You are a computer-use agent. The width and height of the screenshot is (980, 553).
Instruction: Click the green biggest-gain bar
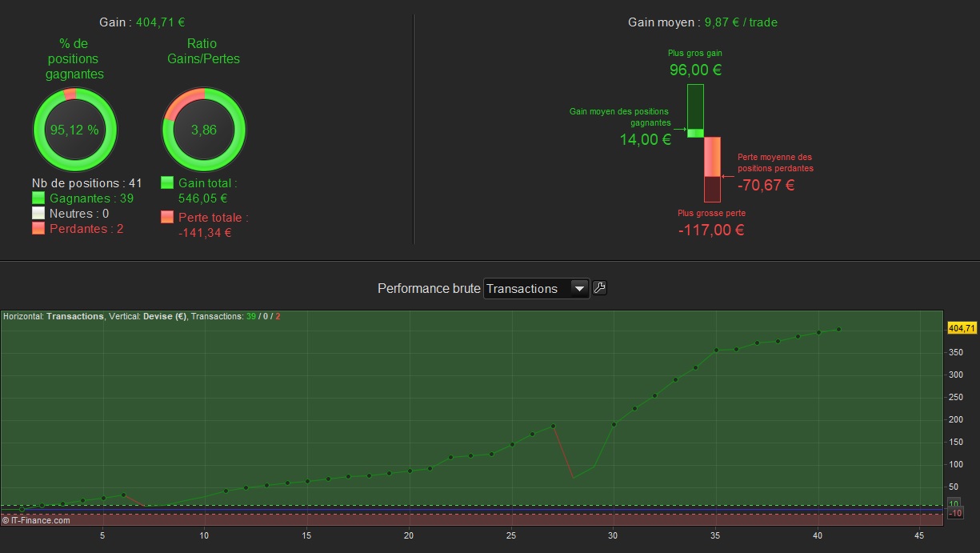click(x=695, y=110)
